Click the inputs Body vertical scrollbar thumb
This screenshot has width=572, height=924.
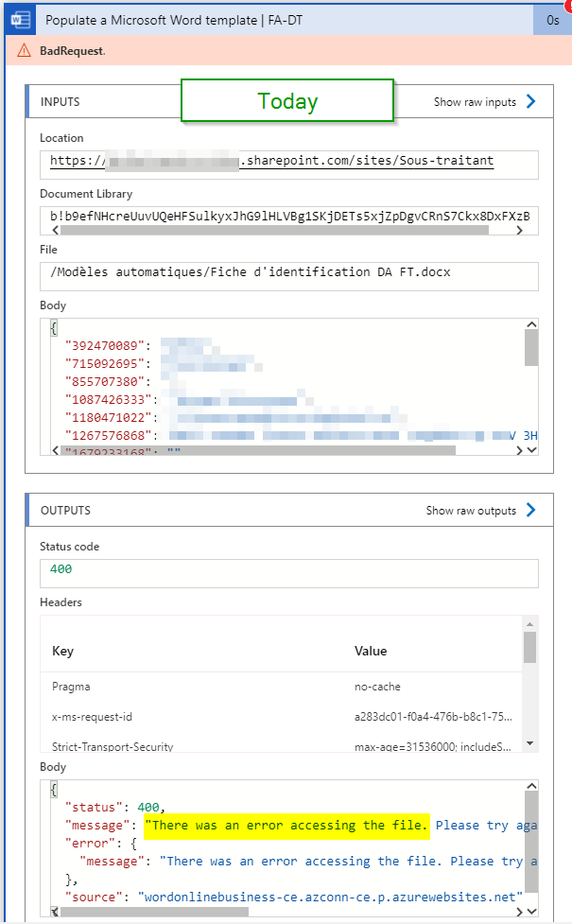coord(531,348)
